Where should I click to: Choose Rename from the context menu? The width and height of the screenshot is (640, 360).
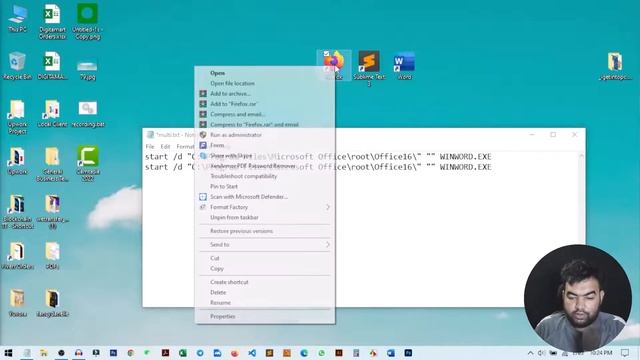click(x=220, y=303)
